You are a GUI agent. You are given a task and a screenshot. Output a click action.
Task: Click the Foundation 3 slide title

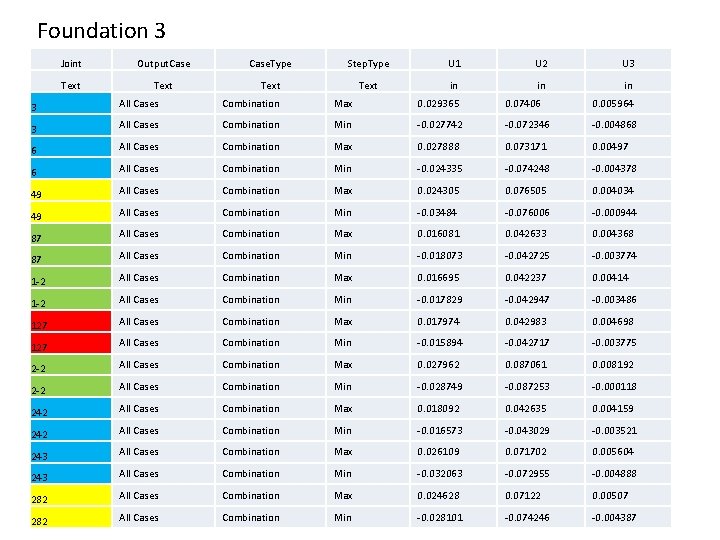tap(101, 31)
